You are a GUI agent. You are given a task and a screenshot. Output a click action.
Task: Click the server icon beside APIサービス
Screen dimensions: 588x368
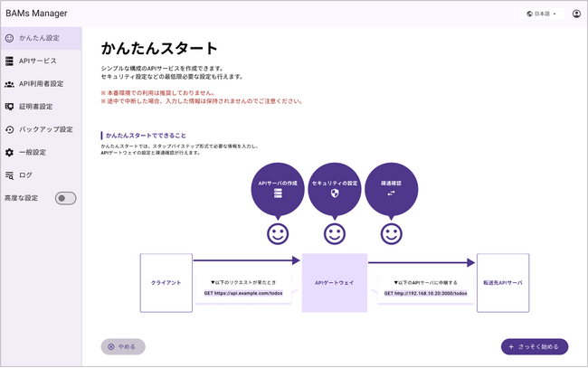coord(9,61)
